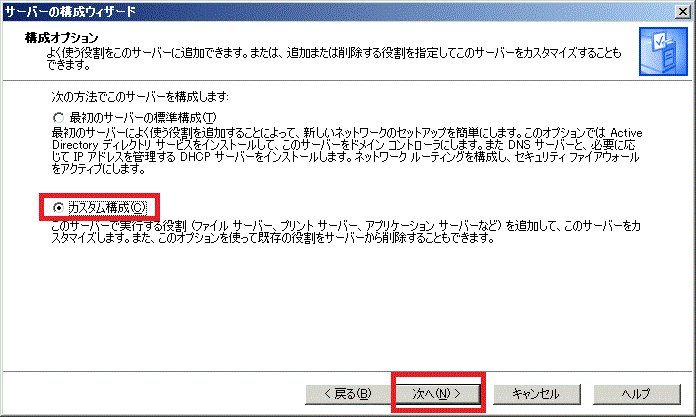The height and width of the screenshot is (417, 696).
Task: Close the サーバーの構成ウィザード window
Action: click(x=683, y=11)
